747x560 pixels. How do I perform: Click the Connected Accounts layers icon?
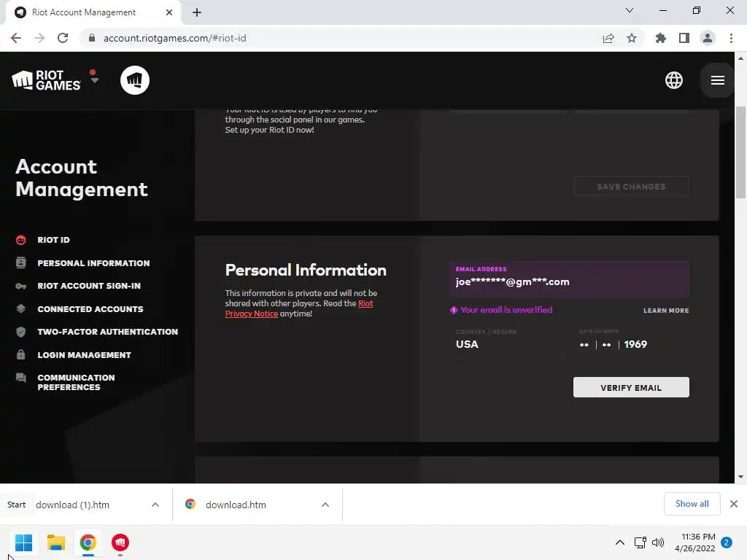pos(20,308)
